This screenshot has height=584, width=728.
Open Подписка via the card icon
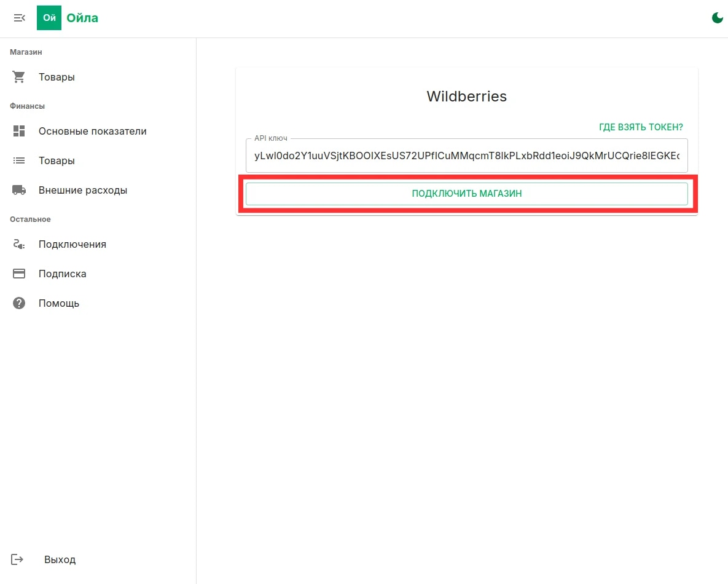(x=19, y=274)
